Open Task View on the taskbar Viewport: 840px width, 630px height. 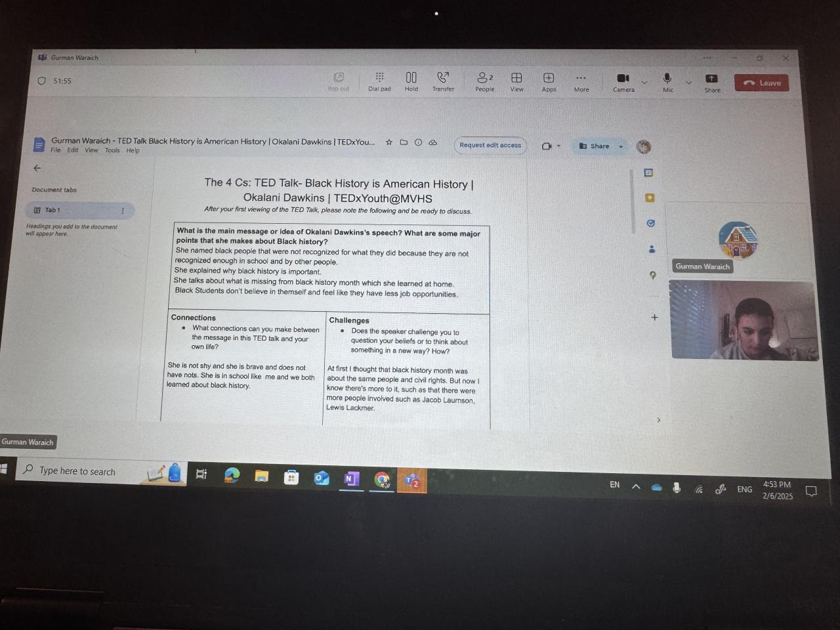click(x=201, y=474)
